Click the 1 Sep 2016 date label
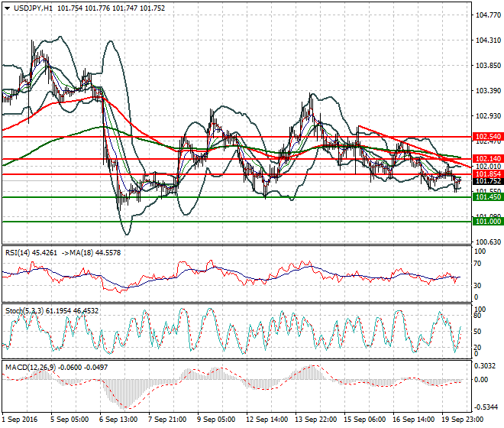504x428 pixels. [21, 420]
